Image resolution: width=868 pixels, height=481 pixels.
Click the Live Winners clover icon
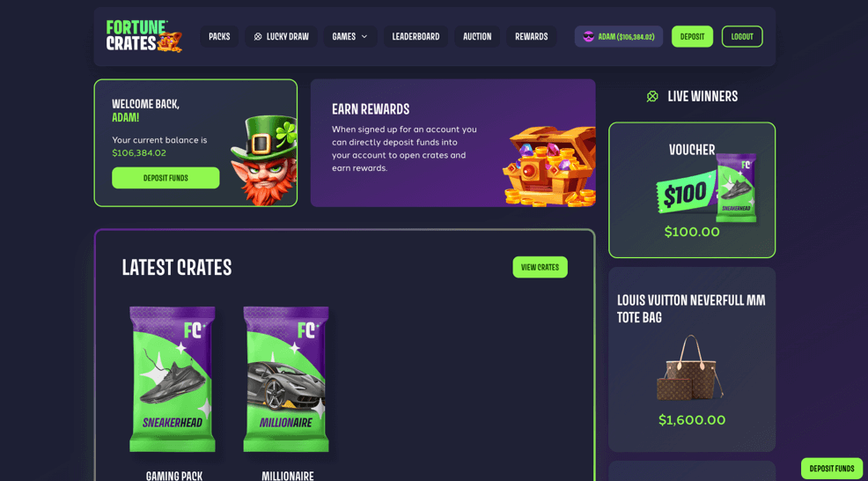click(652, 96)
